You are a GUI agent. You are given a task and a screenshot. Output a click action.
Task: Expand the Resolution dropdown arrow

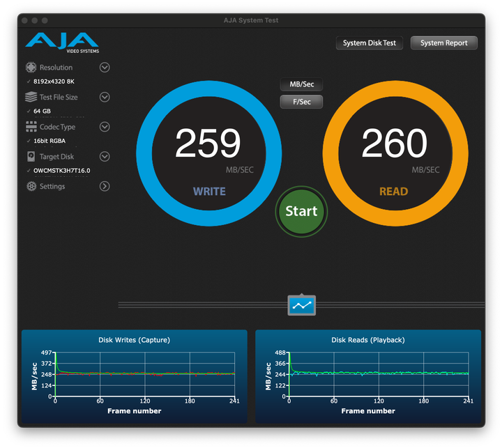point(105,68)
